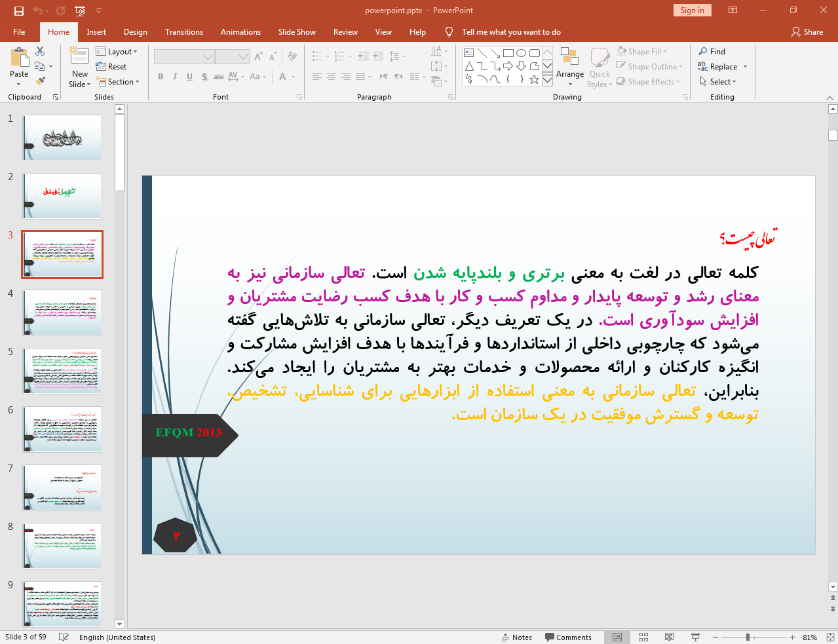Click the zoom slider handle
838x644 pixels.
pyautogui.click(x=748, y=637)
